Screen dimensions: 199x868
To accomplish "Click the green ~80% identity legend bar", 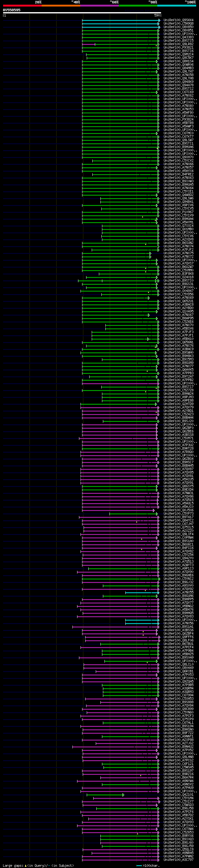I will pos(138,5).
